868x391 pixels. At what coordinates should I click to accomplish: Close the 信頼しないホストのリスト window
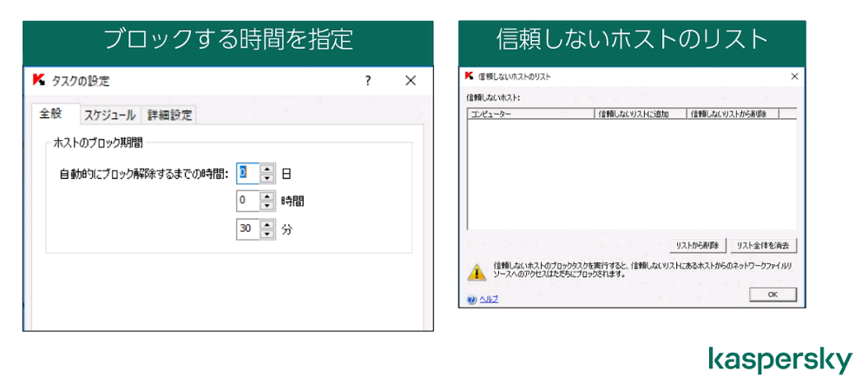[x=794, y=76]
